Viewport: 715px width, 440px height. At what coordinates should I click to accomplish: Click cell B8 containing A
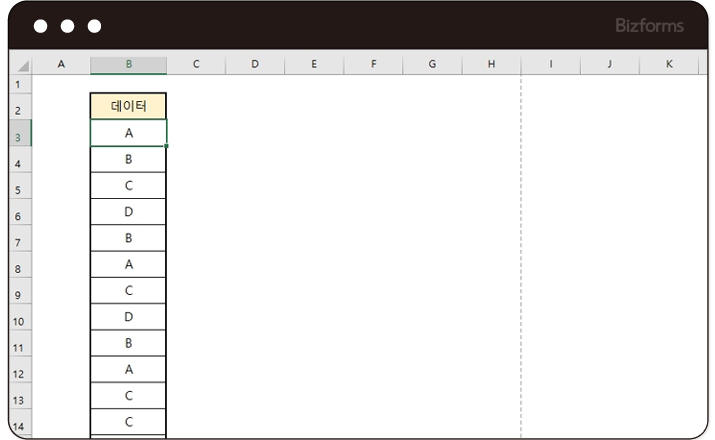(129, 264)
